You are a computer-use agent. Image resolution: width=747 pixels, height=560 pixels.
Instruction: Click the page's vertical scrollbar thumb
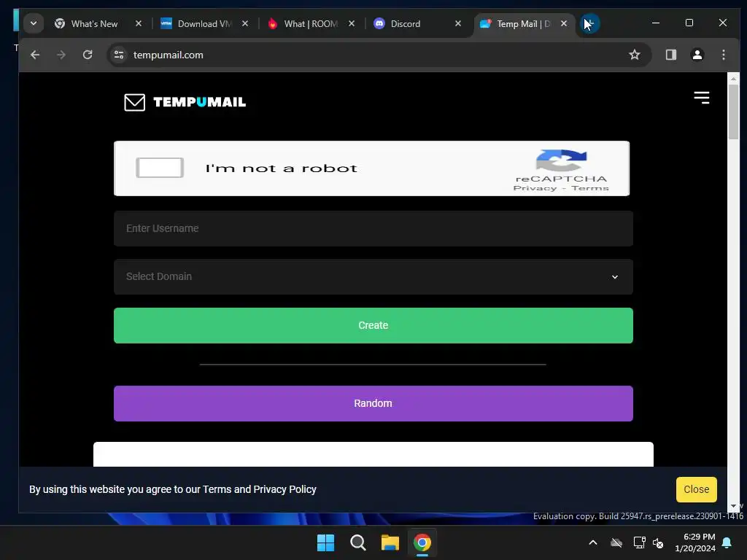(733, 112)
